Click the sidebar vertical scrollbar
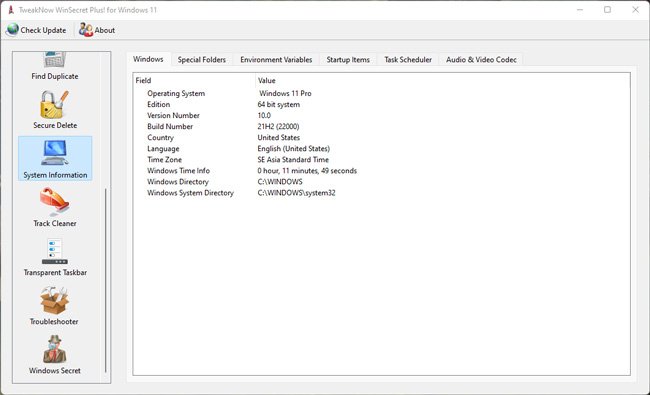Image resolution: width=650 pixels, height=395 pixels. pos(106,280)
